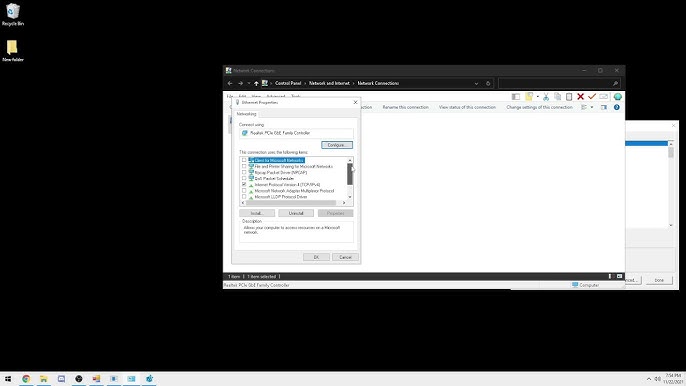Viewport: 686px width, 386px height.
Task: Select the New folder desktop icon
Action: pyautogui.click(x=13, y=50)
